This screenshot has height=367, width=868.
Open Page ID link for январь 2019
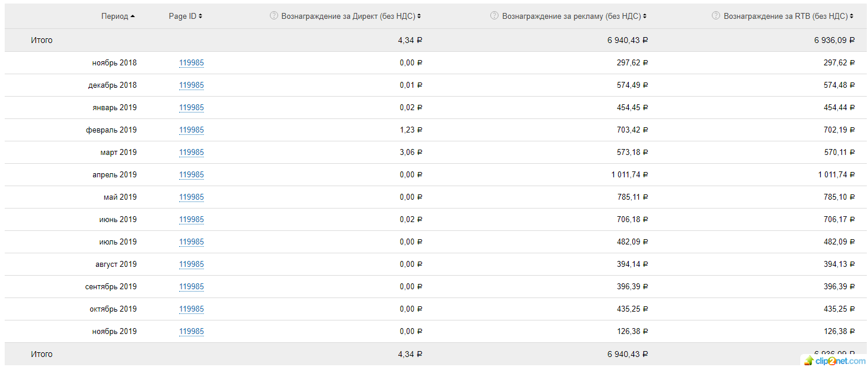[192, 108]
